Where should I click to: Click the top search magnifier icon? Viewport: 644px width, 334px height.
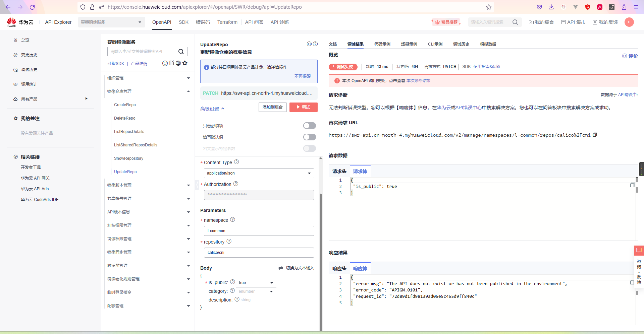[515, 22]
